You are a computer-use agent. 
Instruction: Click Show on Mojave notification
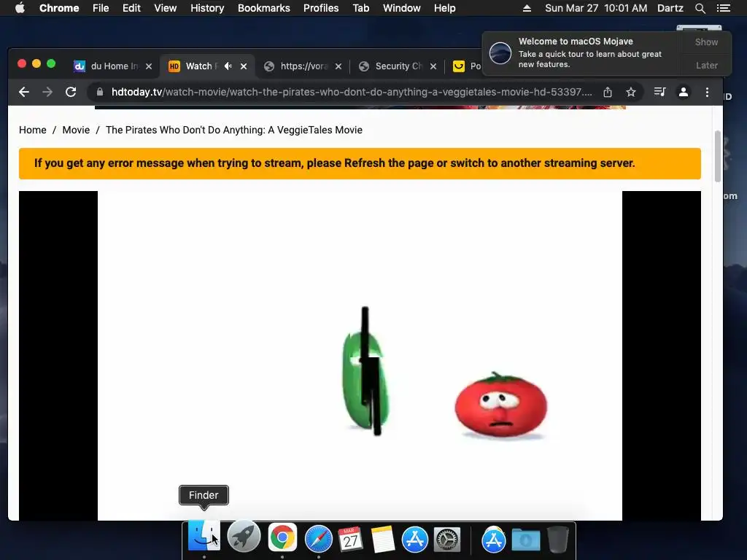706,42
